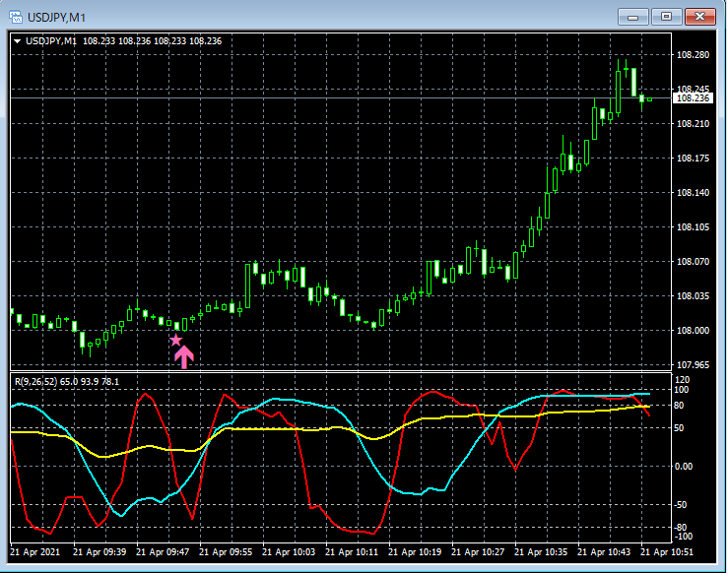Expand the USDJPY,M1 chart dropdown triangle

tap(17, 41)
